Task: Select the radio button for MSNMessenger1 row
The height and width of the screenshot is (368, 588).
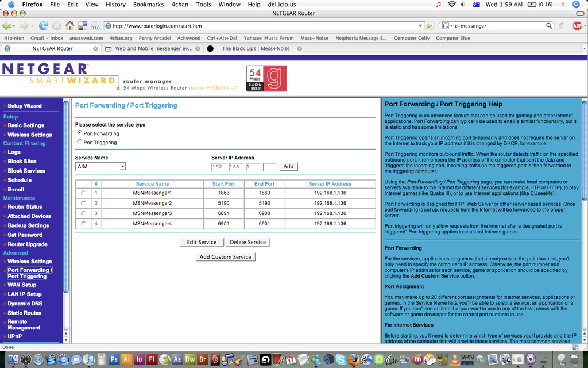Action: click(x=83, y=193)
